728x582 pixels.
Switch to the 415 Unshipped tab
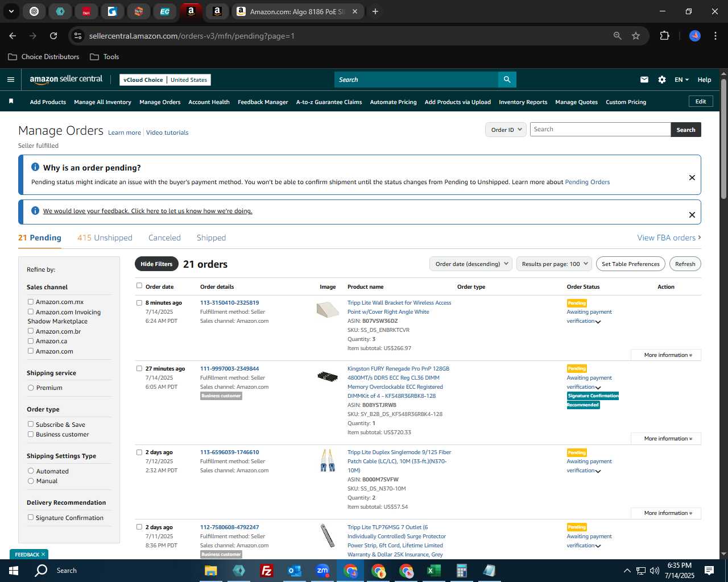tap(105, 238)
